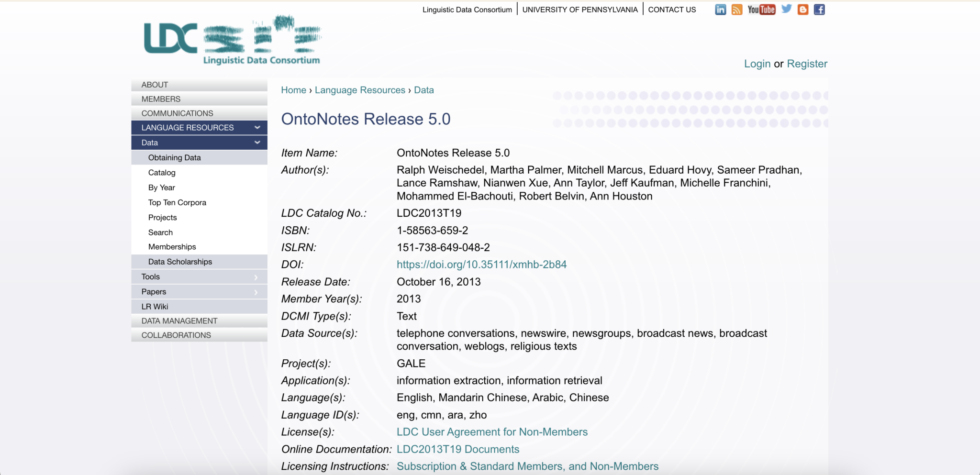Expand the Tools submenu arrow
This screenshot has height=475, width=980.
click(256, 277)
